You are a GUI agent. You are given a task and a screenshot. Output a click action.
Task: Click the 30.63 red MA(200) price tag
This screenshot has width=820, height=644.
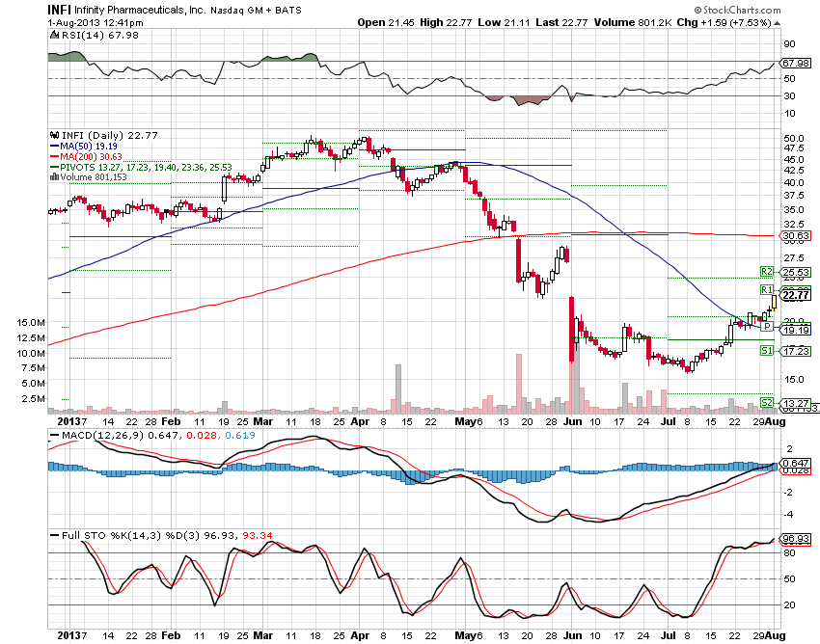[x=796, y=236]
